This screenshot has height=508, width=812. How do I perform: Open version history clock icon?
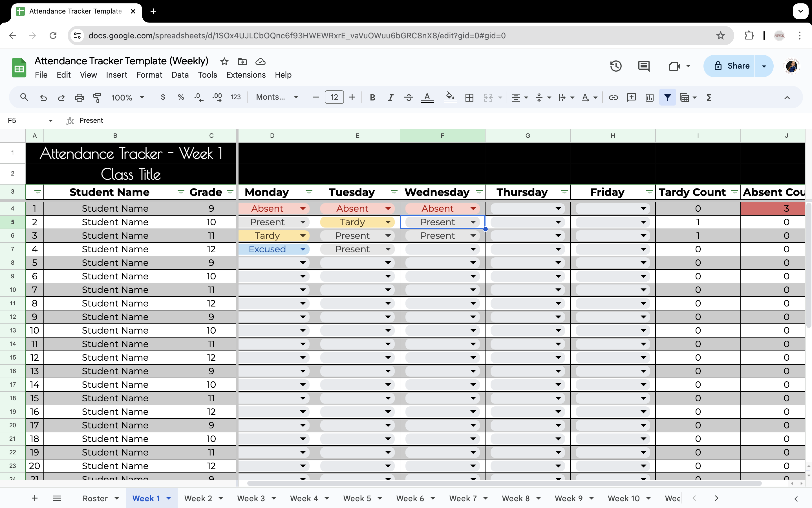coord(616,66)
